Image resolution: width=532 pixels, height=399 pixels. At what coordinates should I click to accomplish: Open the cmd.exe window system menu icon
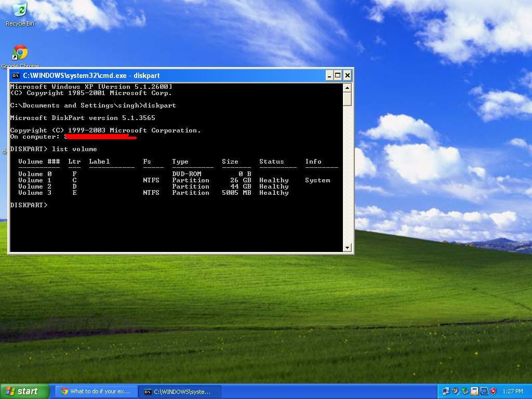click(x=16, y=75)
